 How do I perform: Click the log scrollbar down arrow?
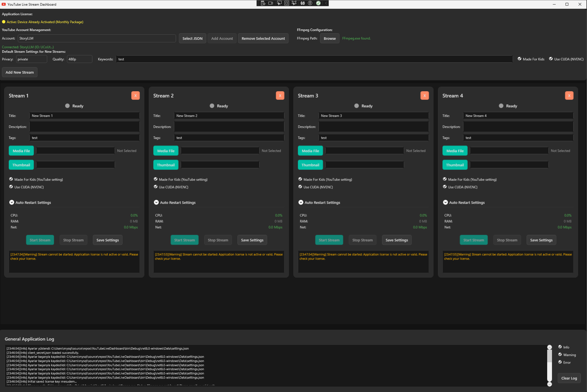tap(549, 384)
